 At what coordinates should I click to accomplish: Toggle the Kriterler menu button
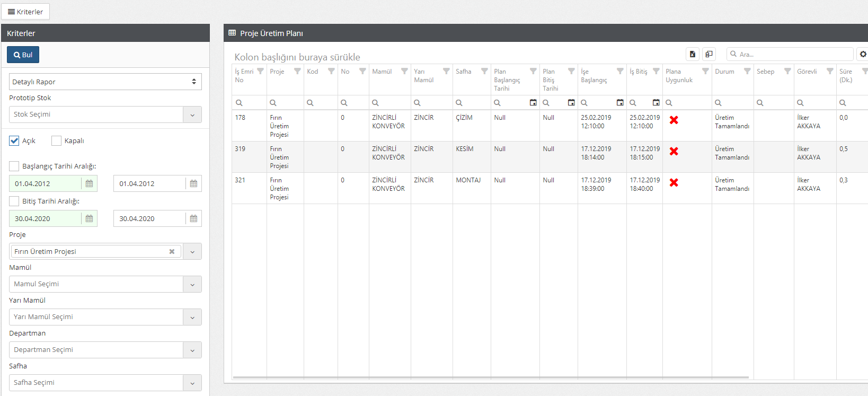(x=25, y=12)
